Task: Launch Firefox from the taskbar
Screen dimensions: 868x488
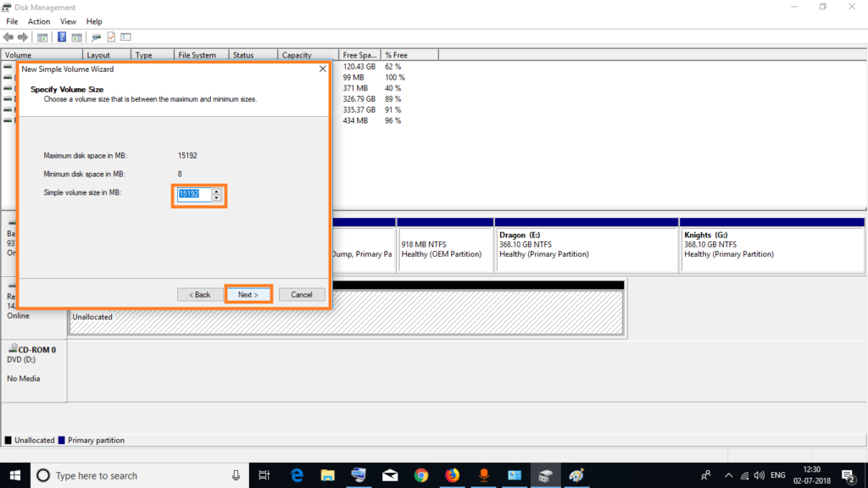Action: click(452, 475)
